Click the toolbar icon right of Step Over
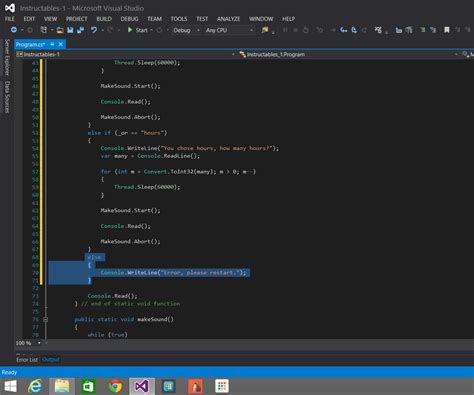 pos(364,30)
